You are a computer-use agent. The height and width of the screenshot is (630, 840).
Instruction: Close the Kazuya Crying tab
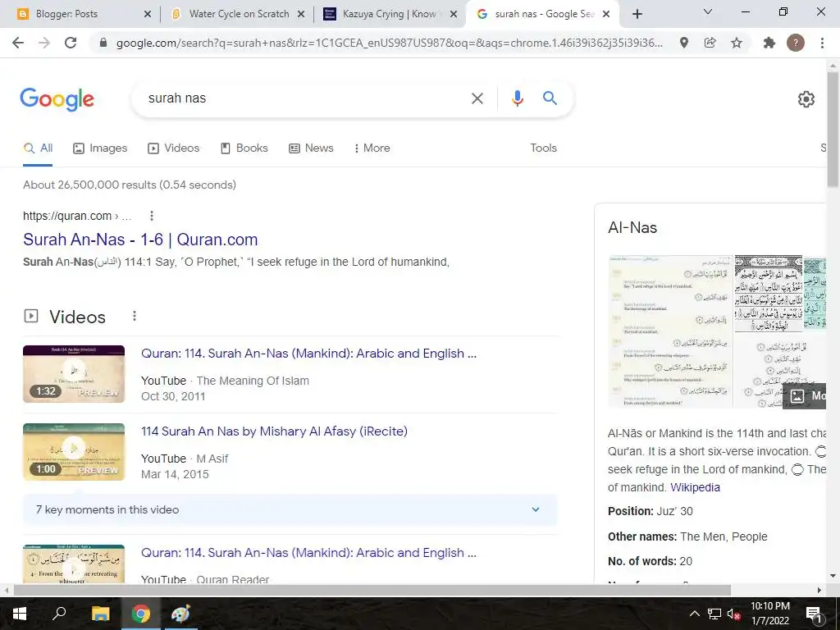pyautogui.click(x=454, y=15)
